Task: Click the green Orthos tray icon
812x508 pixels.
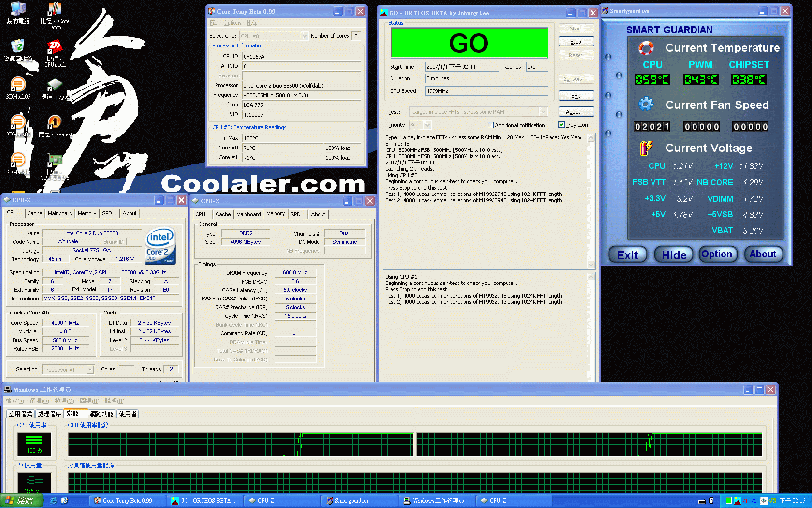Action: point(728,501)
